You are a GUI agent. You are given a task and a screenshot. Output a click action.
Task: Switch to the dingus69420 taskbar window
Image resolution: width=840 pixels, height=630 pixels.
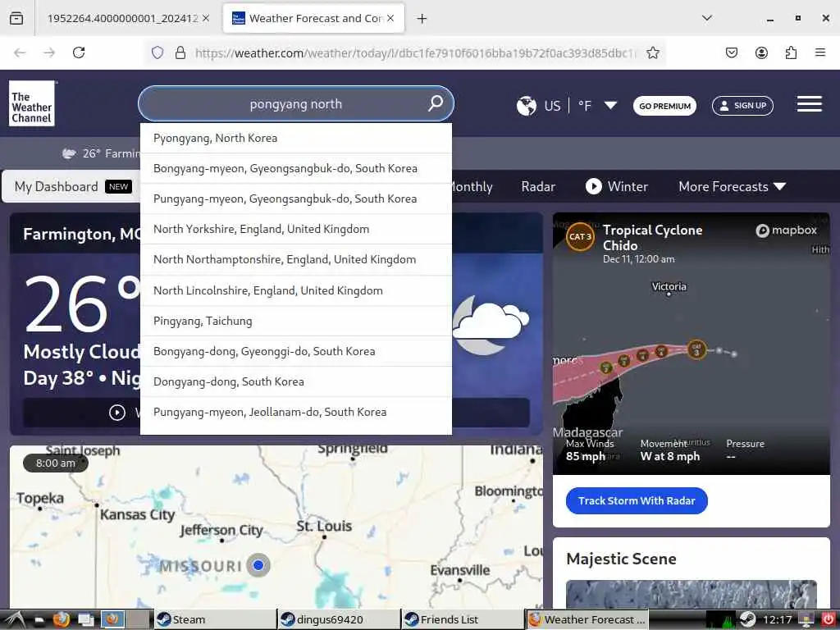pyautogui.click(x=339, y=620)
